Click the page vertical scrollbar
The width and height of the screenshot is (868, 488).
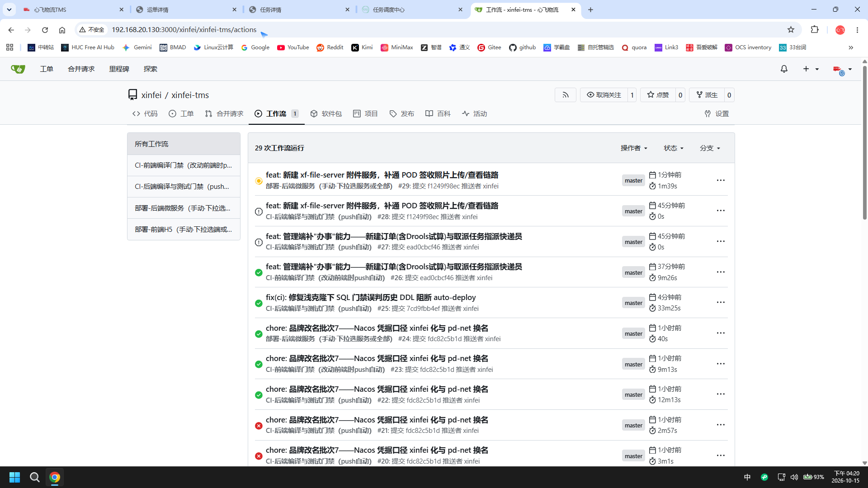pyautogui.click(x=864, y=143)
